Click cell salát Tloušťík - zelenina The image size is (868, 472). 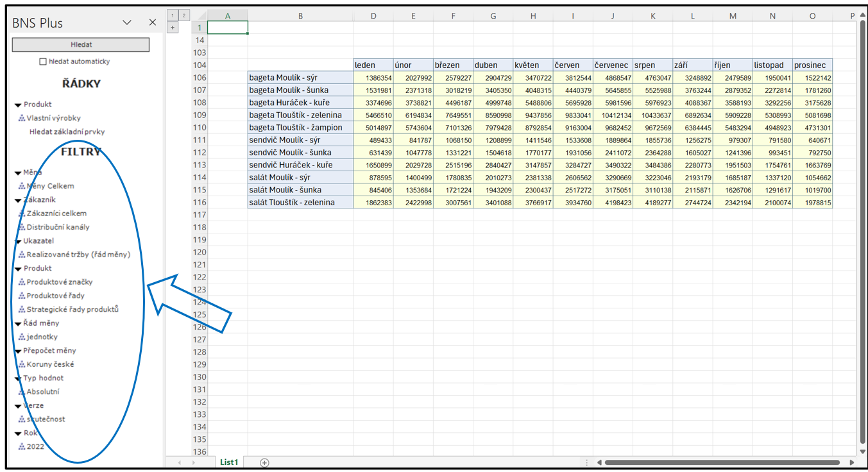pyautogui.click(x=300, y=203)
